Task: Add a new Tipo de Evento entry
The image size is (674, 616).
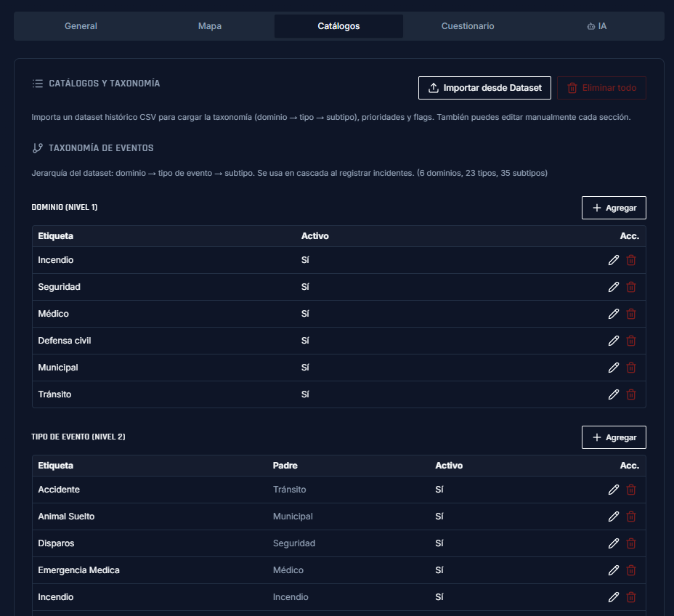Action: (614, 437)
